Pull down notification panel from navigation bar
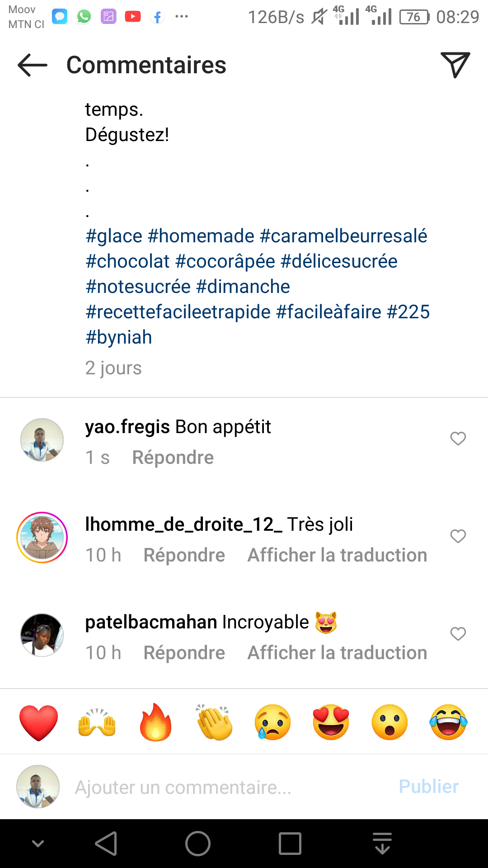Screen dimensions: 488x868 pos(382,844)
